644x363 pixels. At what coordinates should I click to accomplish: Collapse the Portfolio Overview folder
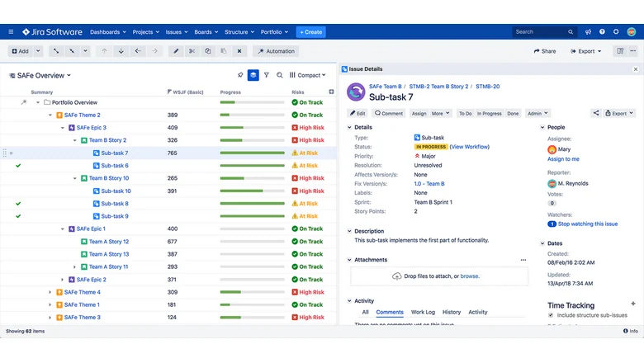click(x=38, y=102)
